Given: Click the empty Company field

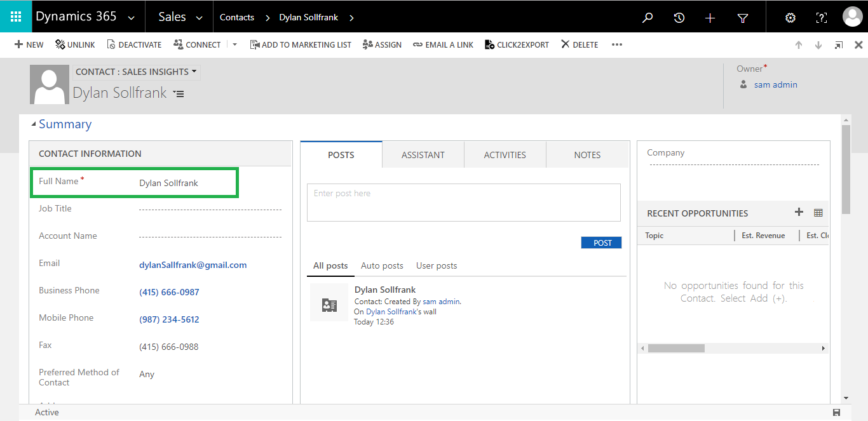Looking at the screenshot, I should pos(734,164).
